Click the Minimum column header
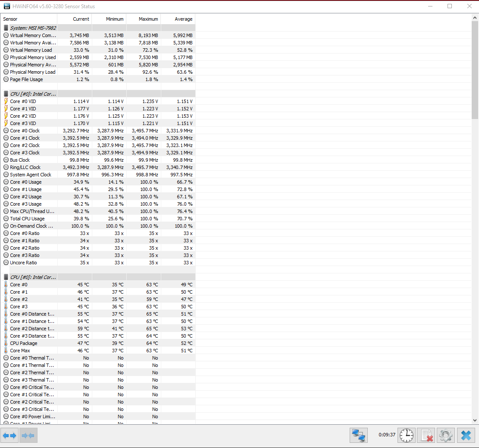This screenshot has width=479, height=448. 109,19
